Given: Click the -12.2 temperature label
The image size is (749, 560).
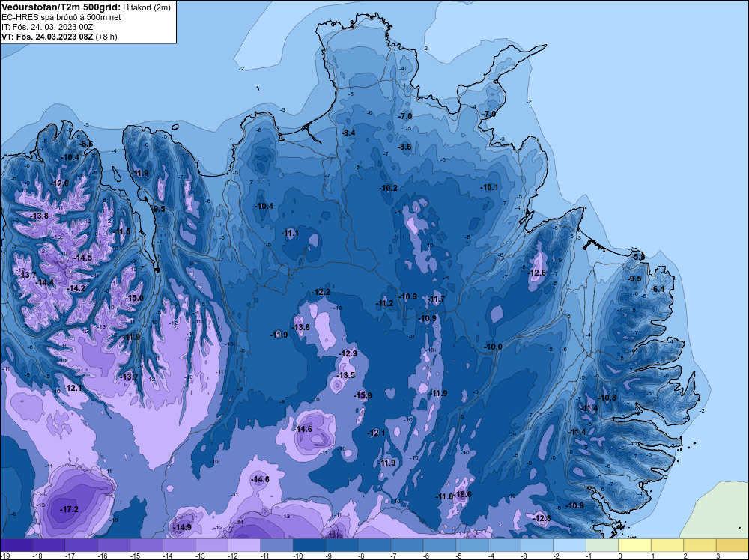Looking at the screenshot, I should pyautogui.click(x=321, y=292).
